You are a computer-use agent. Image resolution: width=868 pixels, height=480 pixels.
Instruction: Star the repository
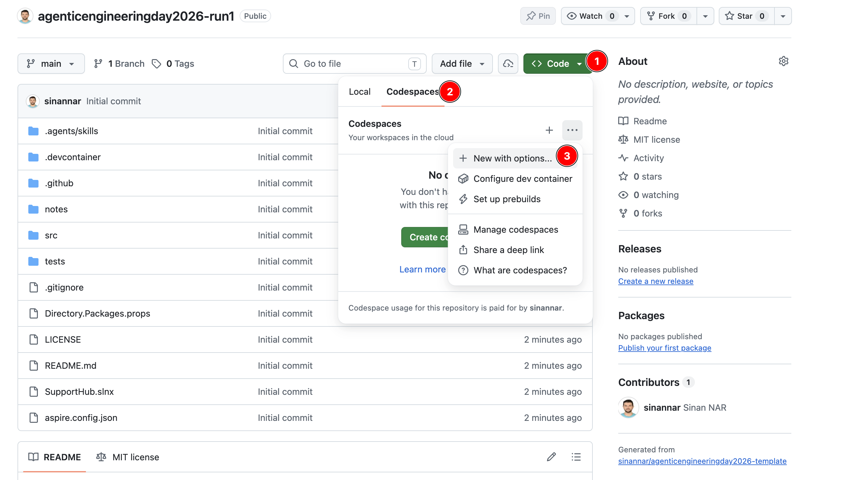pos(746,16)
